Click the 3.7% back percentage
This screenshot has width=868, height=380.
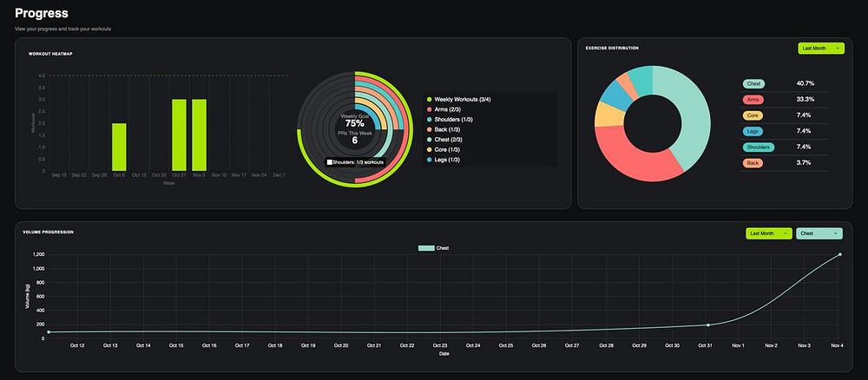click(804, 162)
